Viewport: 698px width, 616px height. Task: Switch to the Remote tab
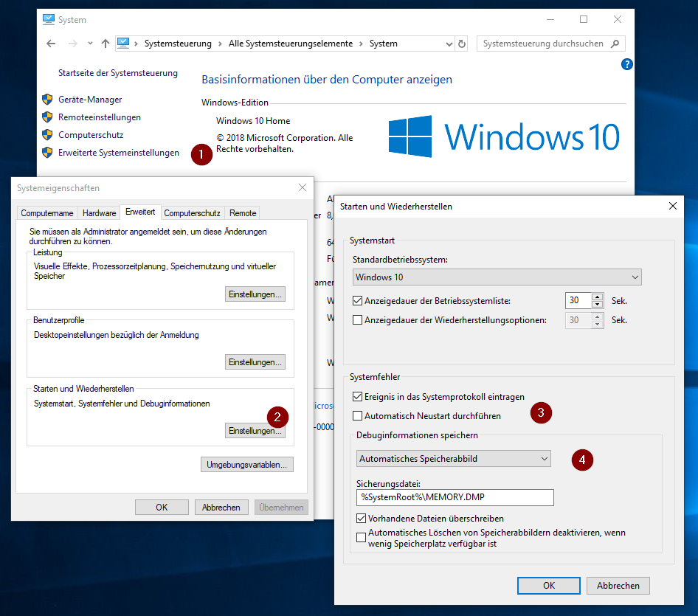tap(243, 213)
